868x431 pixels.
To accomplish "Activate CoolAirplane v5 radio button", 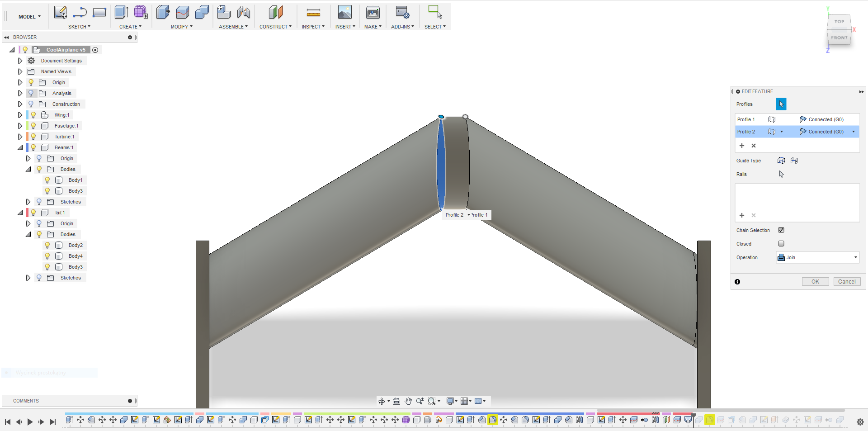I will click(x=95, y=50).
